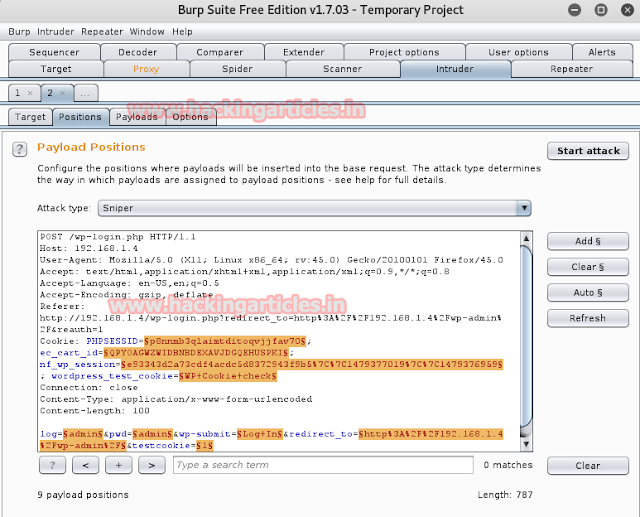Switch to the Proxy tab
The image size is (640, 517).
click(x=146, y=69)
